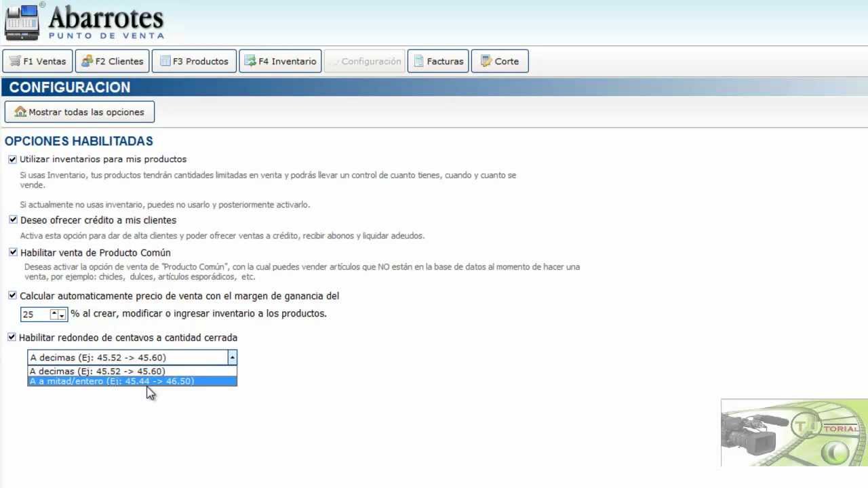Go to F3 Productos
This screenshot has width=868, height=488.
(194, 61)
